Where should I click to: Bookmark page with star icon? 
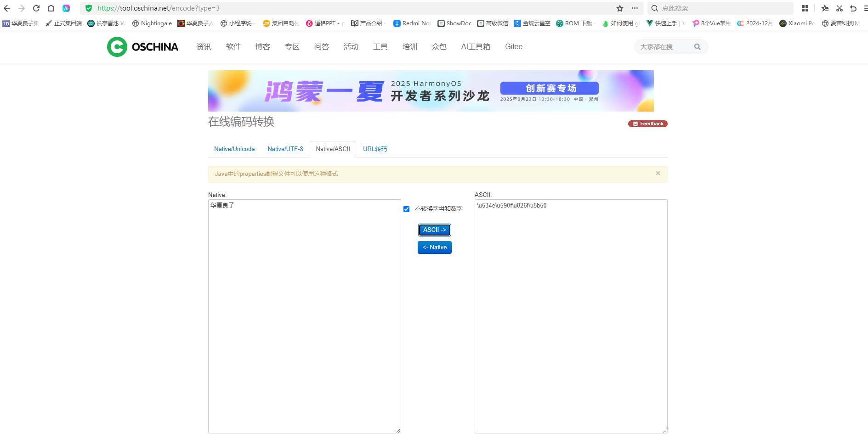point(619,8)
